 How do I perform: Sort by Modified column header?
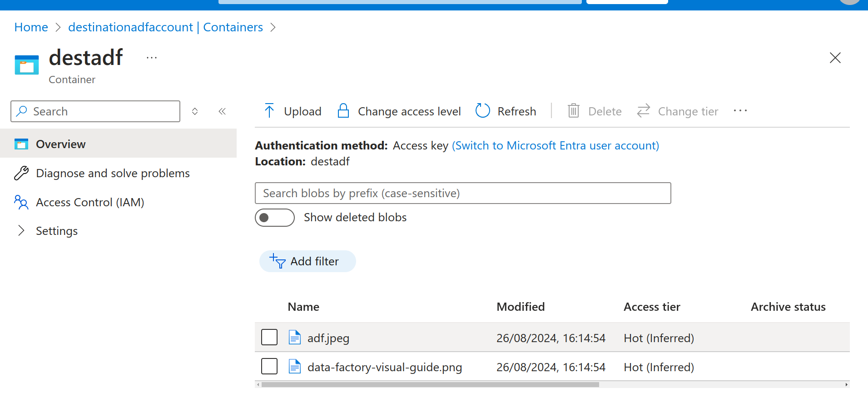[521, 307]
